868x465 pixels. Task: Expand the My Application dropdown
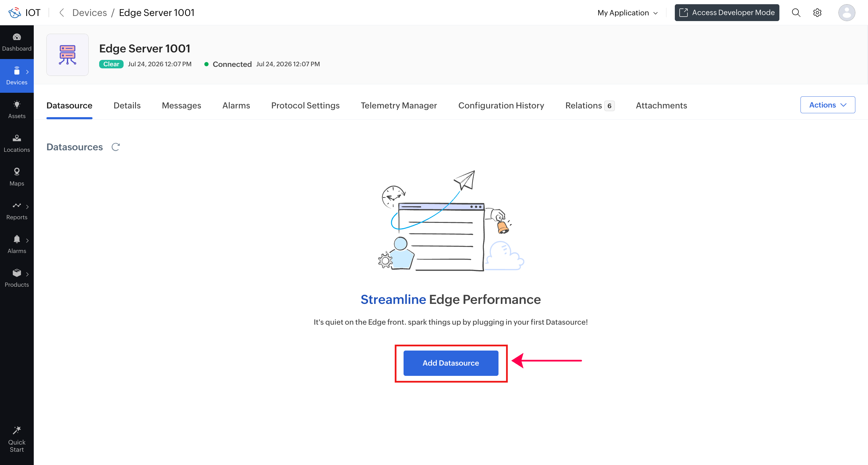[x=627, y=13]
